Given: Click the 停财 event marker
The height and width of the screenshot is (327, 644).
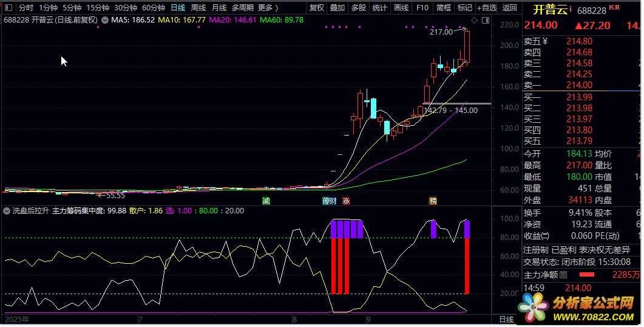Looking at the screenshot, I should [330, 201].
